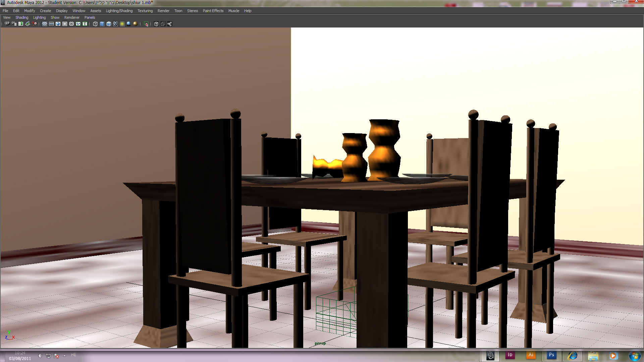Toggle the Film Gate display
The image size is (644, 362).
tap(51, 24)
